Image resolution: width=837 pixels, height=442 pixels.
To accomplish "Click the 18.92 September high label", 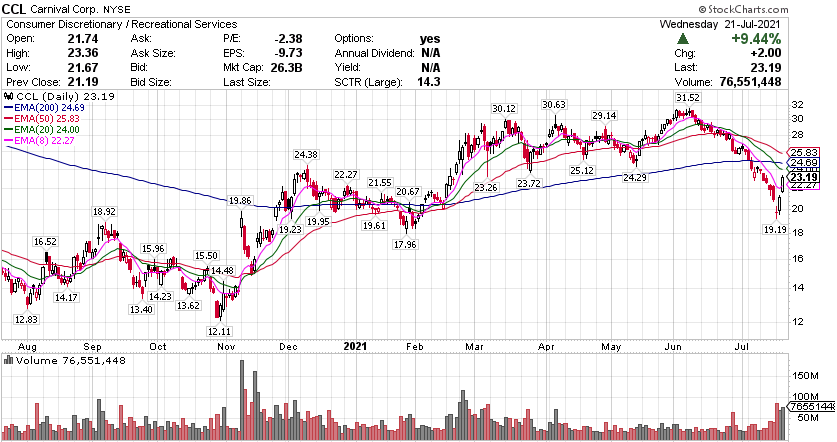I will (x=104, y=211).
